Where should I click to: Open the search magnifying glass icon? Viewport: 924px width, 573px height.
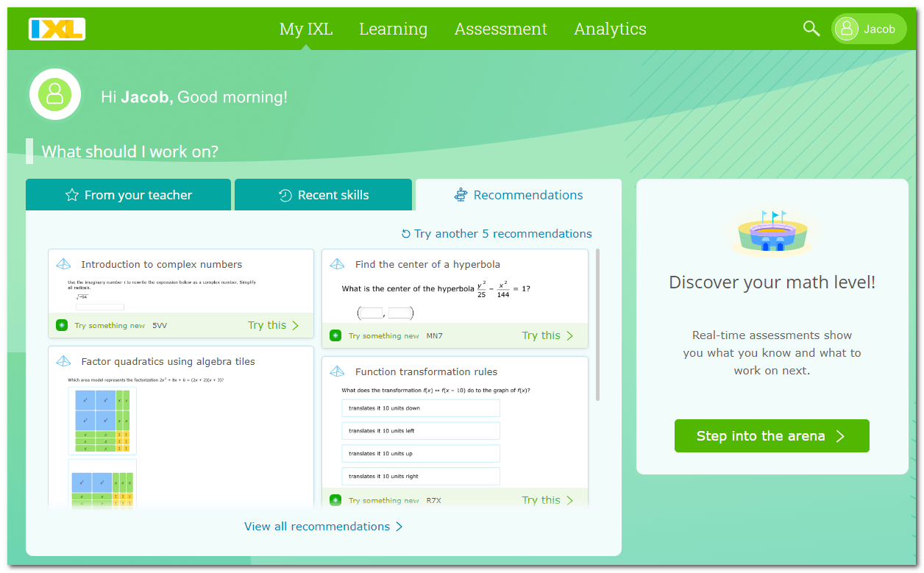tap(811, 28)
